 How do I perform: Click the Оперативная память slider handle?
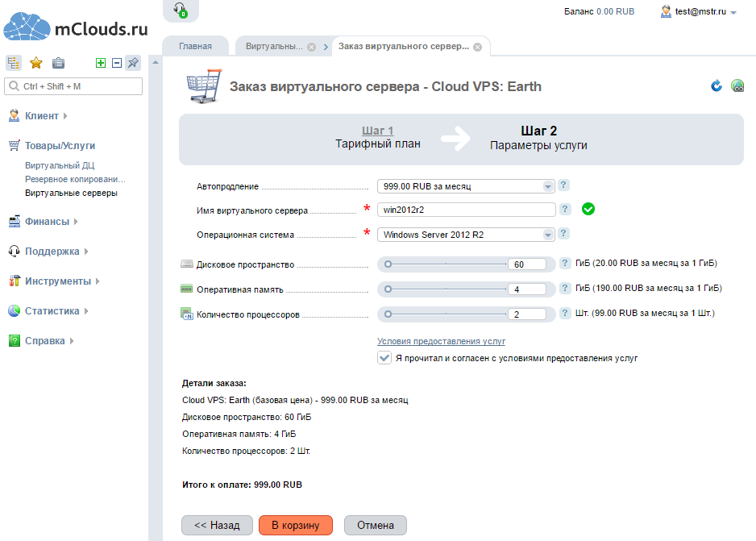388,289
